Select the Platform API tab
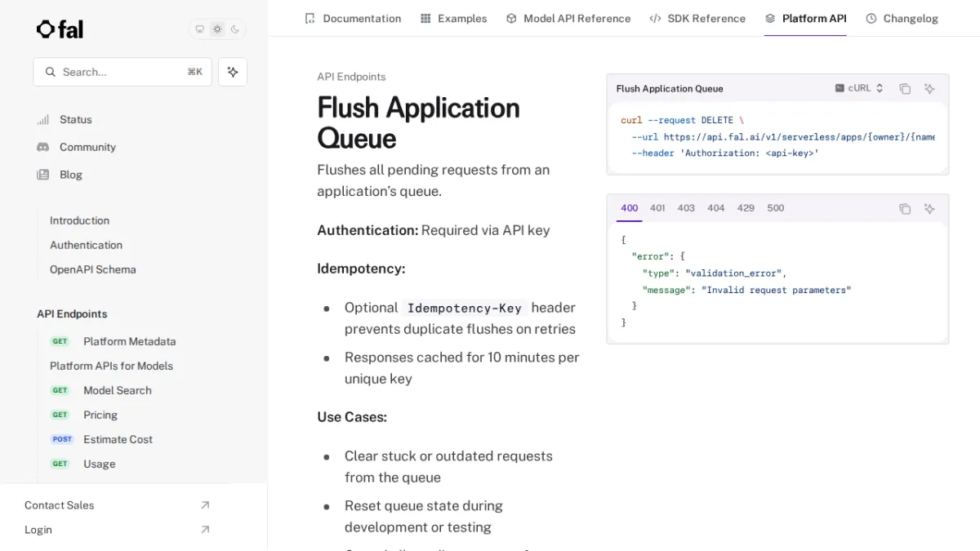 (x=805, y=18)
